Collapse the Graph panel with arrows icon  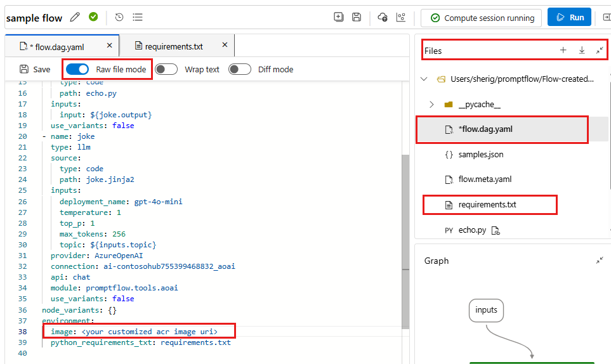pyautogui.click(x=600, y=261)
